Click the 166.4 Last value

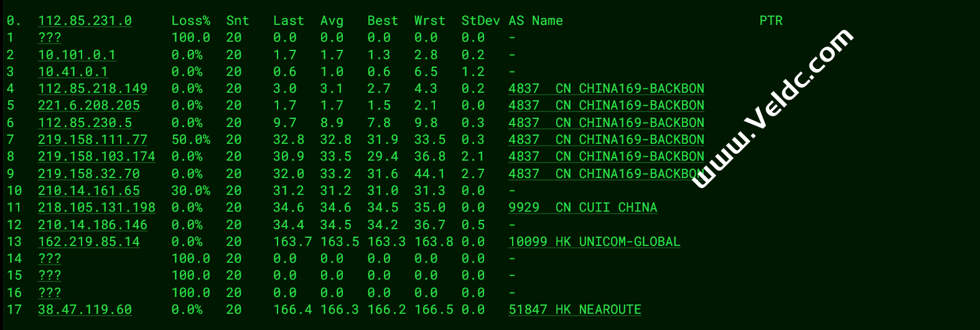[x=292, y=309]
